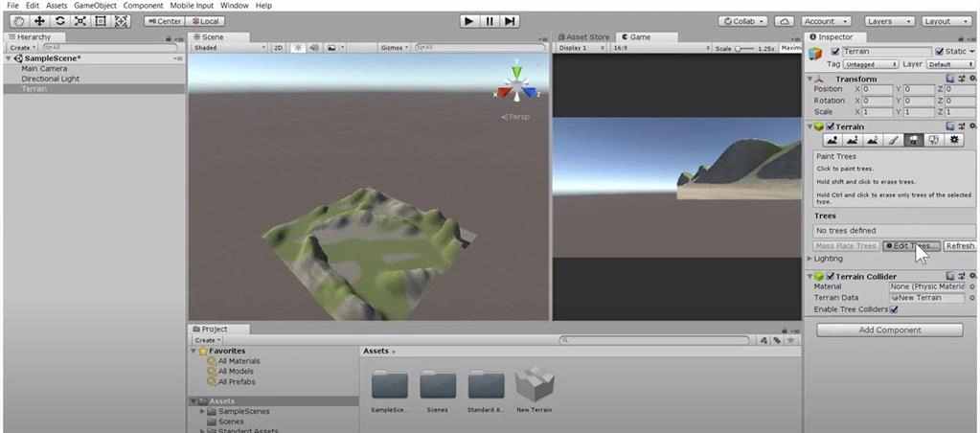Select the Smooth Height terrain tool

pyautogui.click(x=873, y=140)
